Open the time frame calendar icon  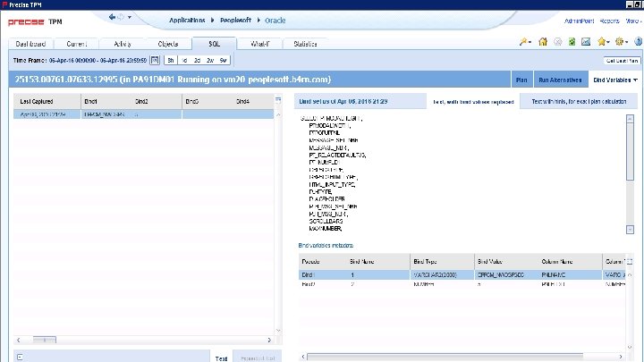155,61
